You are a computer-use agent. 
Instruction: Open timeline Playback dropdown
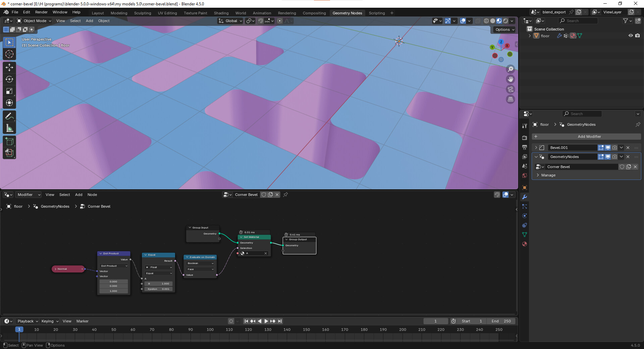coord(28,321)
